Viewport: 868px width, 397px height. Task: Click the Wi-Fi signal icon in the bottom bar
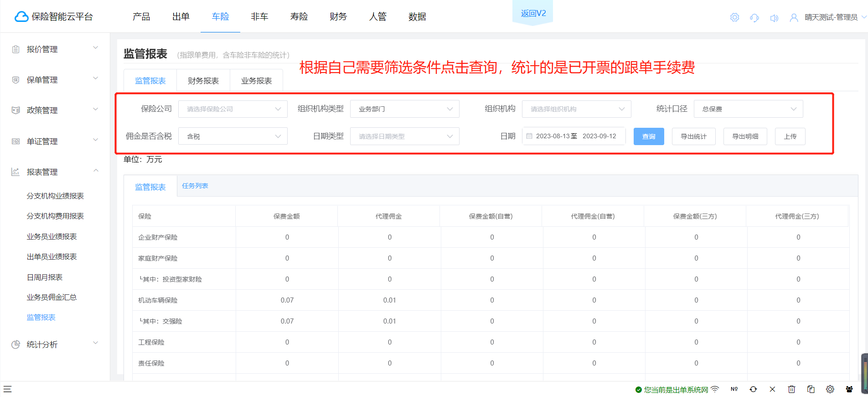click(x=715, y=389)
